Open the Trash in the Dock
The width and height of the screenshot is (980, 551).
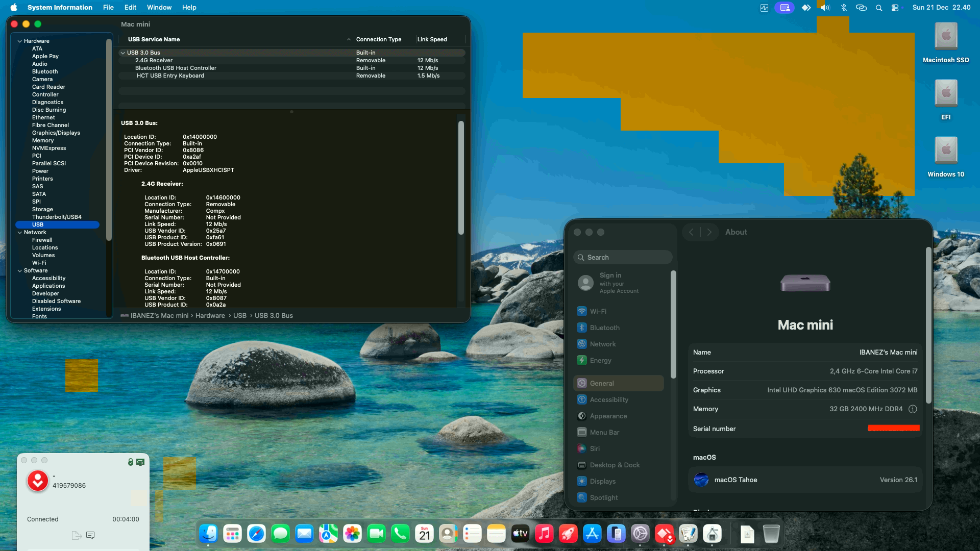[771, 534]
